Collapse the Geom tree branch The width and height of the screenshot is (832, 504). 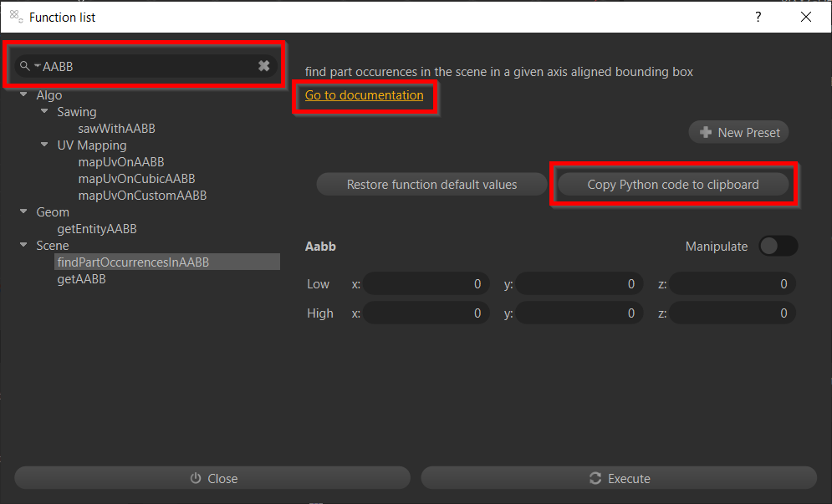23,211
